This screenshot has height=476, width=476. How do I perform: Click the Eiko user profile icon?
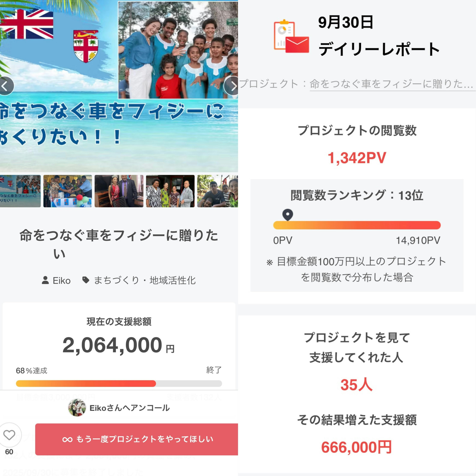coord(45,280)
